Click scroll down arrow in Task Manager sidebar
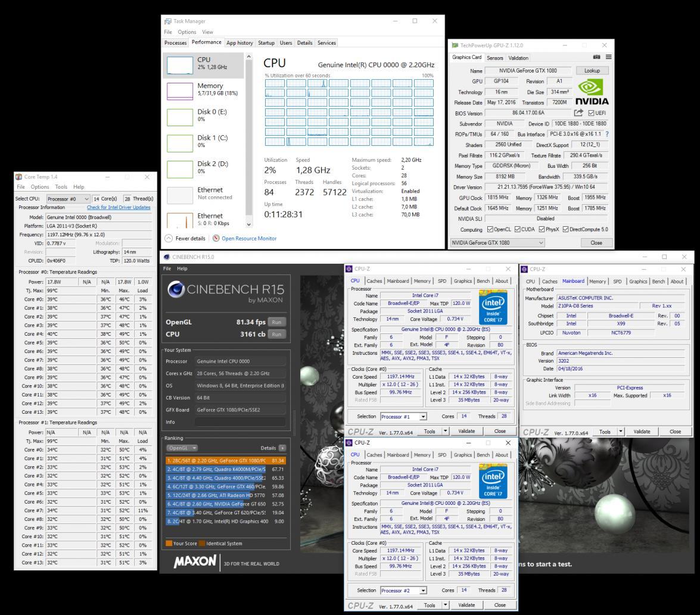Image resolution: width=700 pixels, height=615 pixels. point(248,224)
